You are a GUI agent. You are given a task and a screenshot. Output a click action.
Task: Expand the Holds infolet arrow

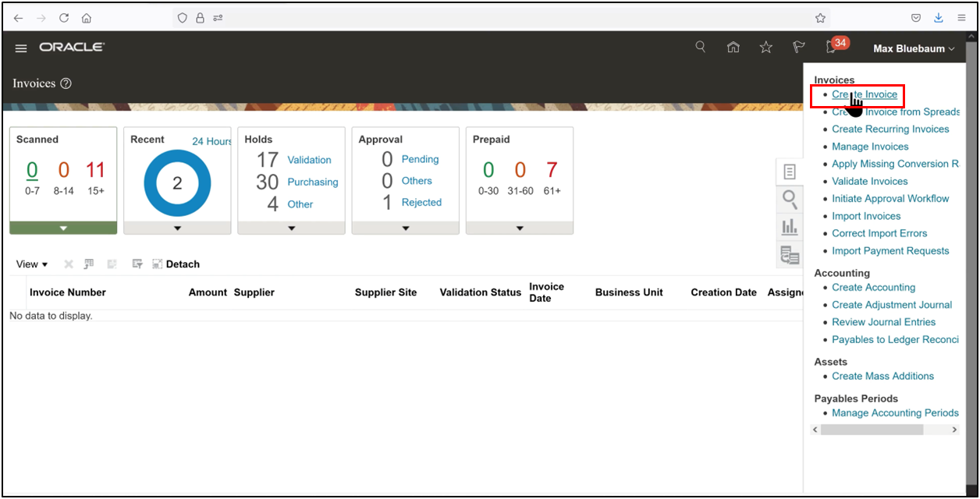291,227
